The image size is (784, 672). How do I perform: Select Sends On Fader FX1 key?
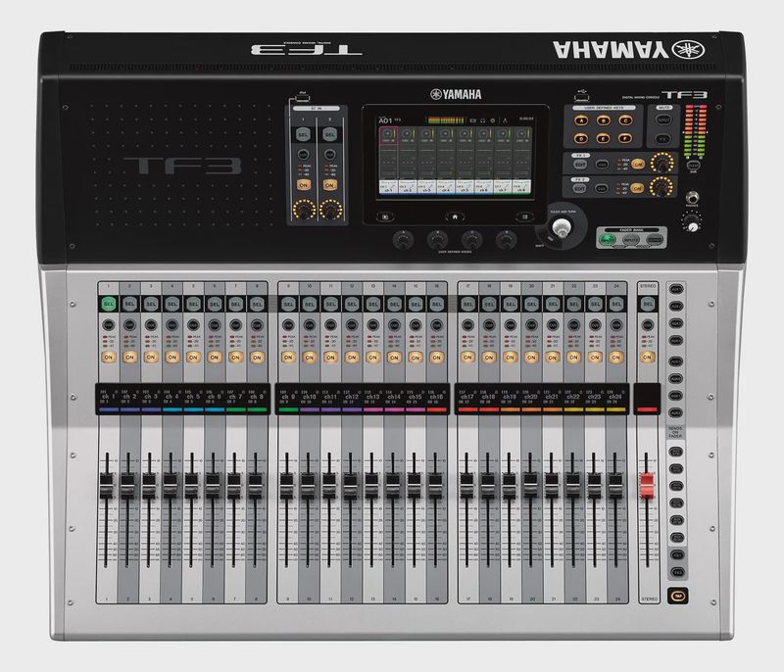coord(677,555)
